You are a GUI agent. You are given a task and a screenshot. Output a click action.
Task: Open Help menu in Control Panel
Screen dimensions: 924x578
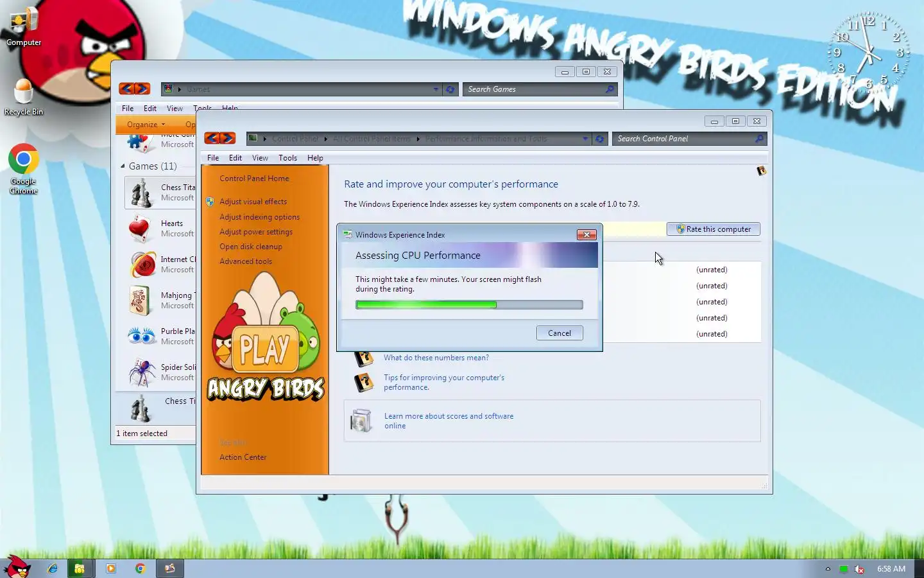[x=315, y=158]
